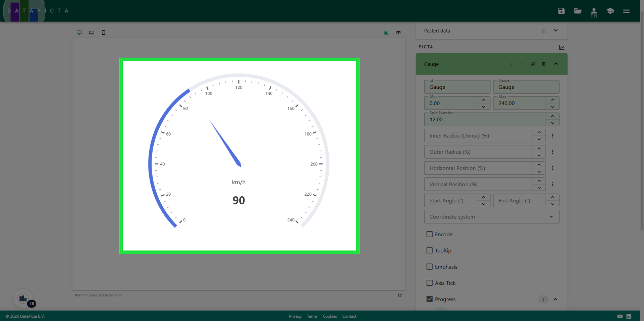Click the save icon in header

pos(561,11)
